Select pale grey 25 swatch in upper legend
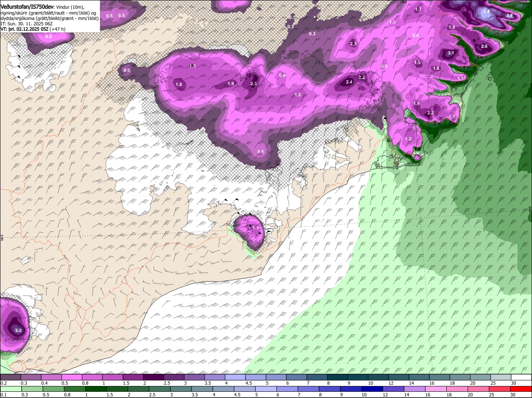Viewport: 532px width, 398px height. point(501,377)
